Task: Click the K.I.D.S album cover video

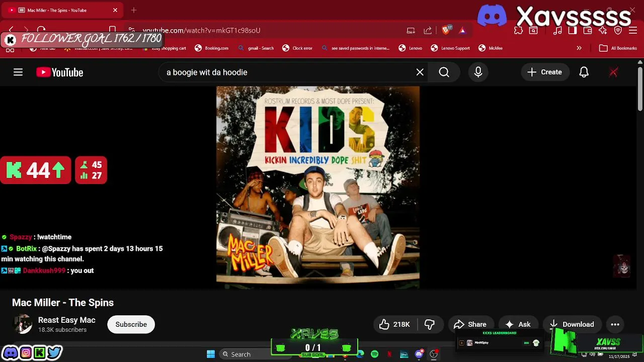Action: (x=318, y=187)
